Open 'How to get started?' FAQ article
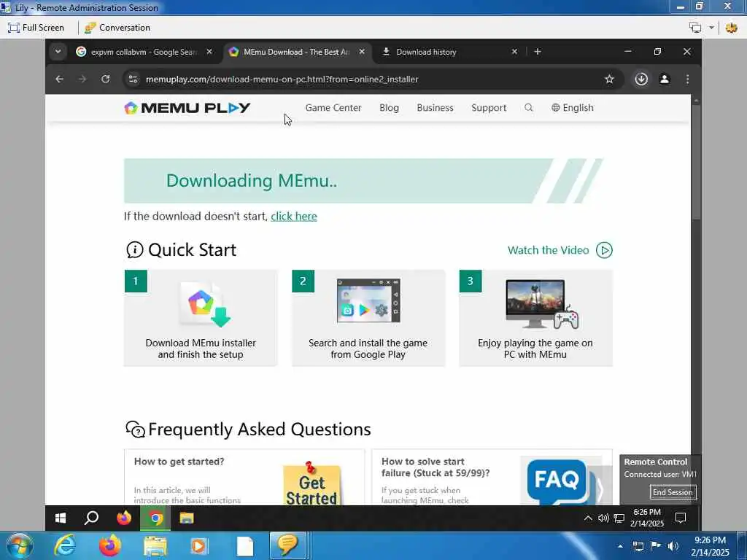747x560 pixels. pyautogui.click(x=179, y=462)
